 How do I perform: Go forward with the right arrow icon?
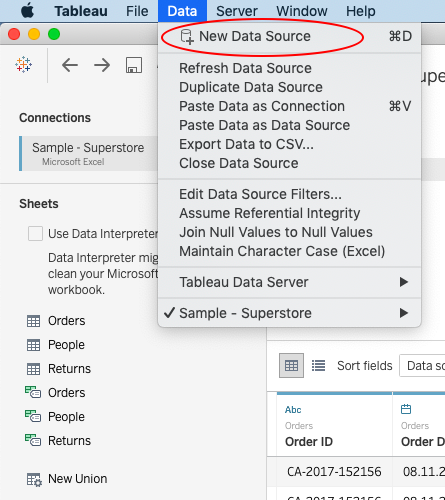(x=102, y=65)
